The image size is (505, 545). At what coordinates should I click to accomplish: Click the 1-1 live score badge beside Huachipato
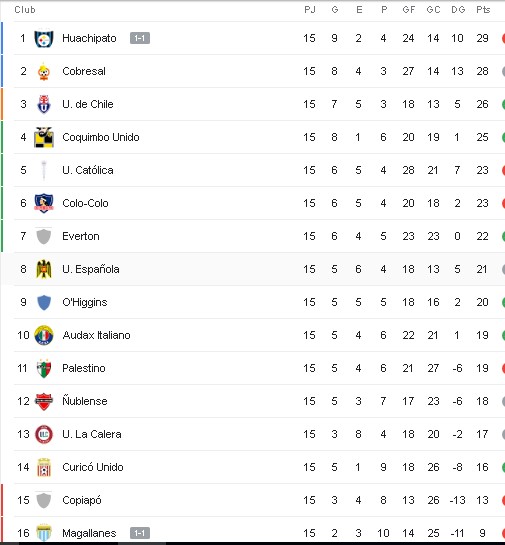[140, 38]
